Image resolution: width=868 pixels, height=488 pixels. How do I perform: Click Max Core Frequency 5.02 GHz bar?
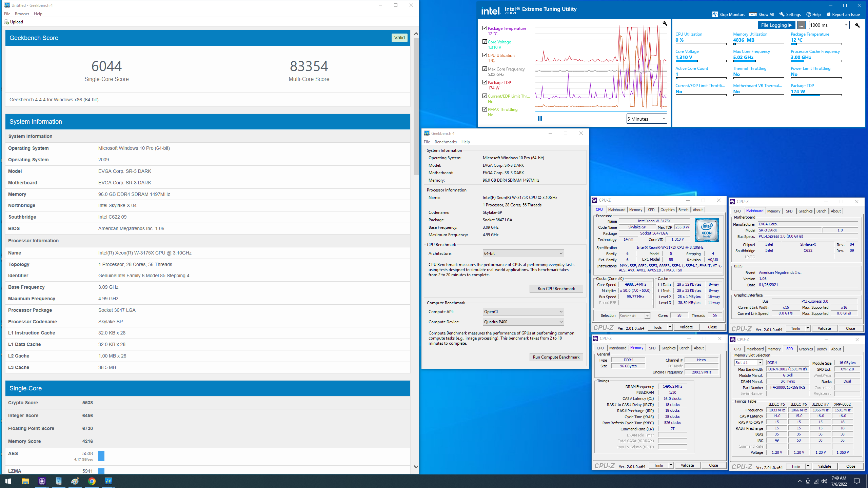[758, 61]
